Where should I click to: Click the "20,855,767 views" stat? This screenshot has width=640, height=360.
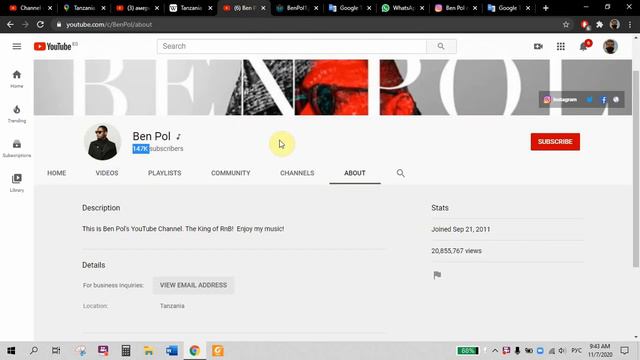click(x=456, y=251)
